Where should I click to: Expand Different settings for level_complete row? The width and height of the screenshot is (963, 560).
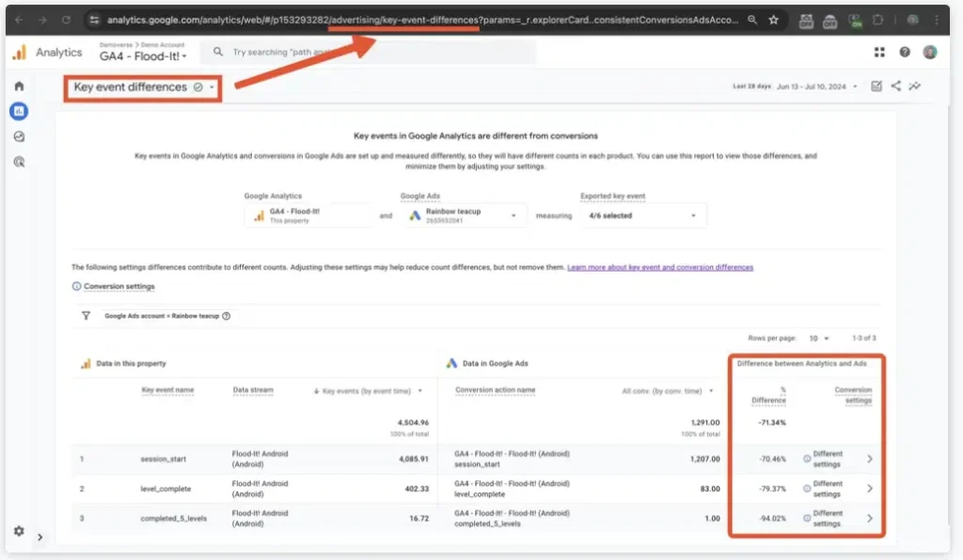tap(870, 489)
